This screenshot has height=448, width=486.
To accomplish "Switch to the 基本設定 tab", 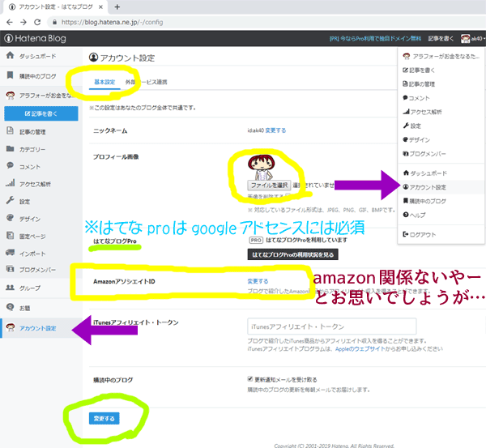I will point(104,82).
